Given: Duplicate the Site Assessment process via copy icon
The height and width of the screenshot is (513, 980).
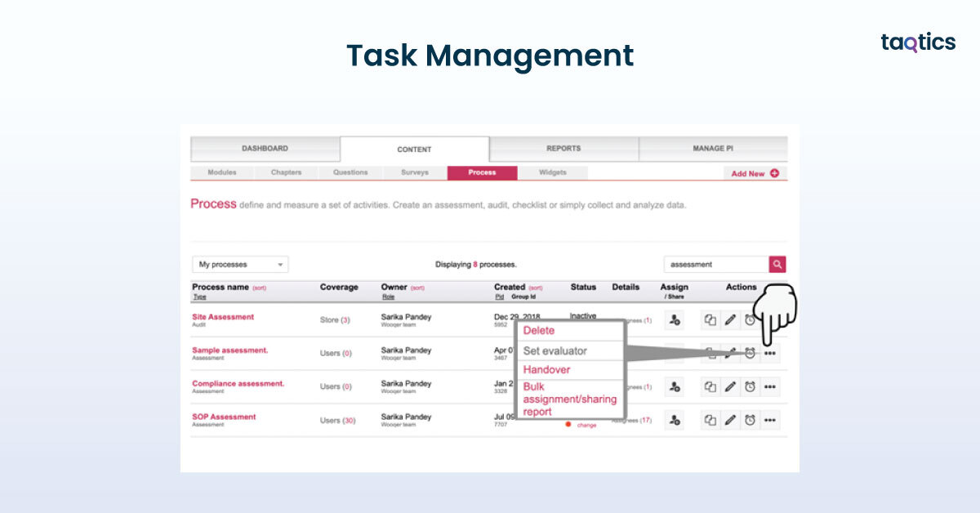Looking at the screenshot, I should coord(710,320).
